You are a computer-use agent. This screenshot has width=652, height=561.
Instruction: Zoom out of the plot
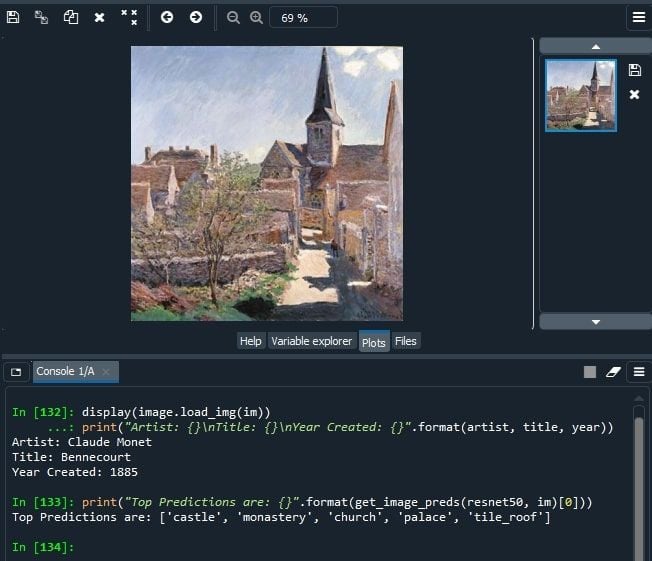pyautogui.click(x=233, y=17)
